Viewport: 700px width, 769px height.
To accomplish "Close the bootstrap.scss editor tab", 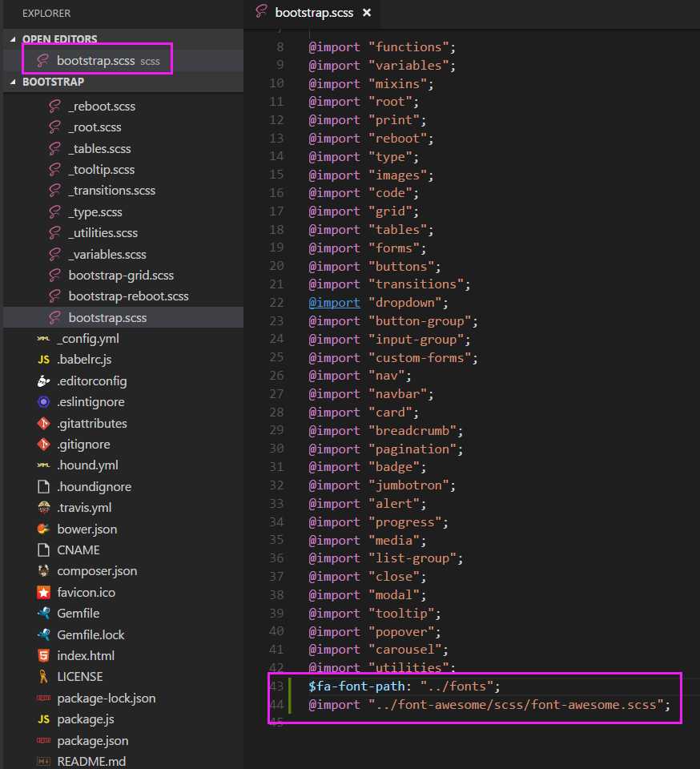I will coord(367,13).
